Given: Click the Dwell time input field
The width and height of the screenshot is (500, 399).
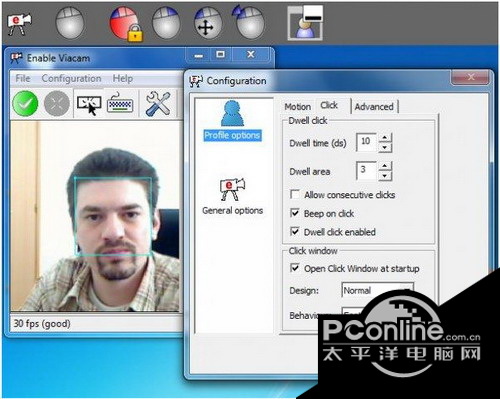Looking at the screenshot, I should pyautogui.click(x=367, y=142).
